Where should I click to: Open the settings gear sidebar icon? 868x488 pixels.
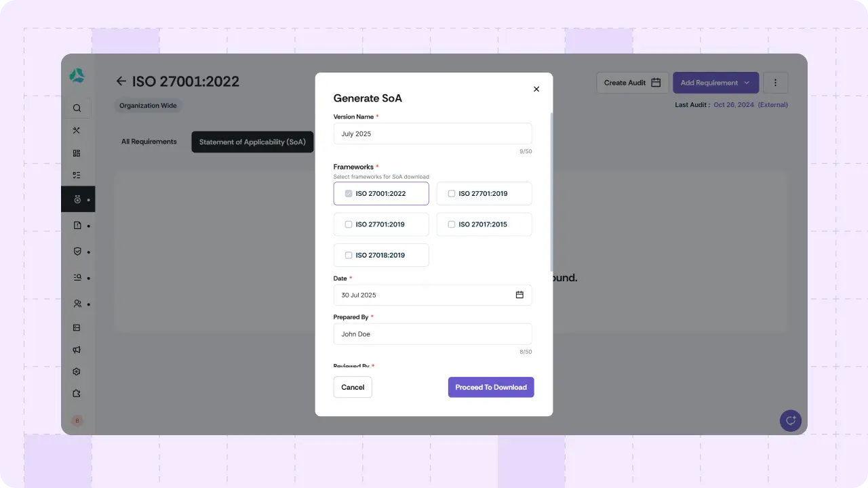click(x=77, y=371)
